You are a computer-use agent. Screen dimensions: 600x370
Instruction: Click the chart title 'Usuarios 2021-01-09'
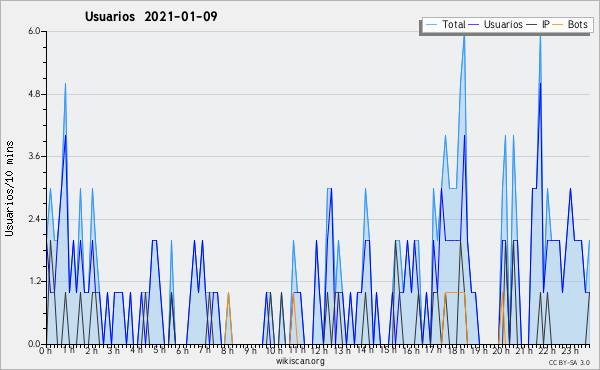(x=151, y=16)
